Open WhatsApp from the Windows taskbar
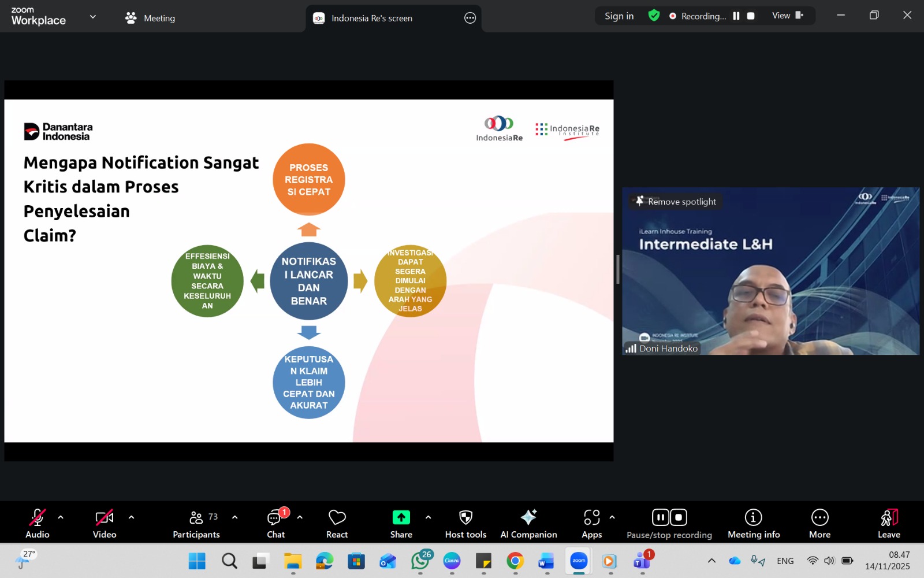This screenshot has width=924, height=578. [420, 561]
